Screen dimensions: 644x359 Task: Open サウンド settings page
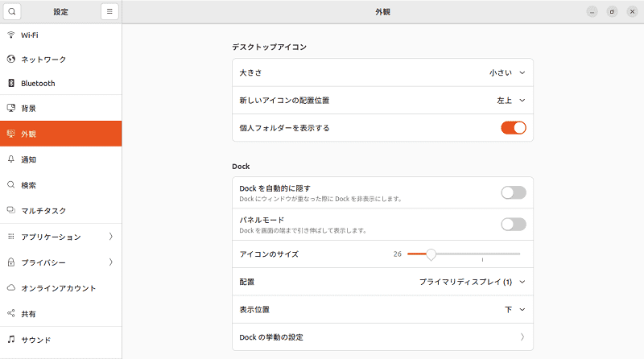coord(61,340)
